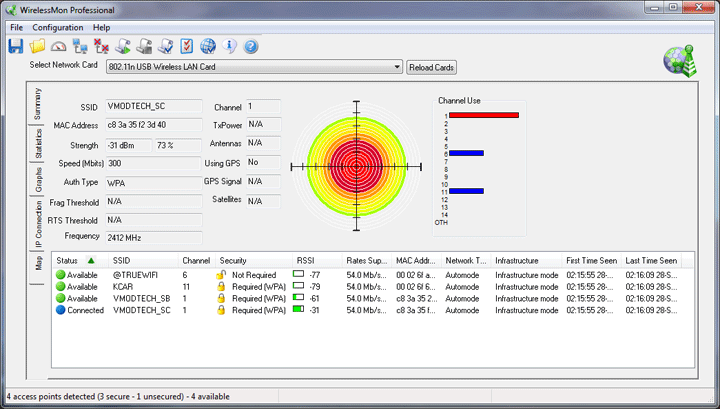Click the network icon with red X
Screen dimensions: 720x409
click(x=101, y=46)
